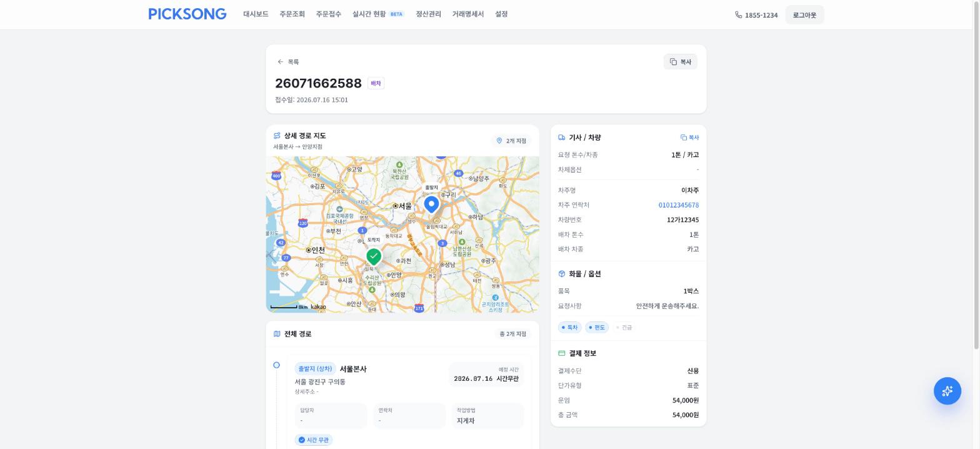Click the 배차 status badge
980x449 pixels.
tap(376, 83)
